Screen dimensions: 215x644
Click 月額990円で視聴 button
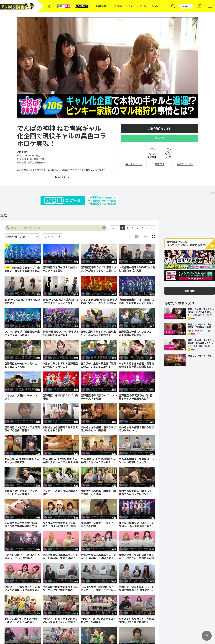[159, 129]
